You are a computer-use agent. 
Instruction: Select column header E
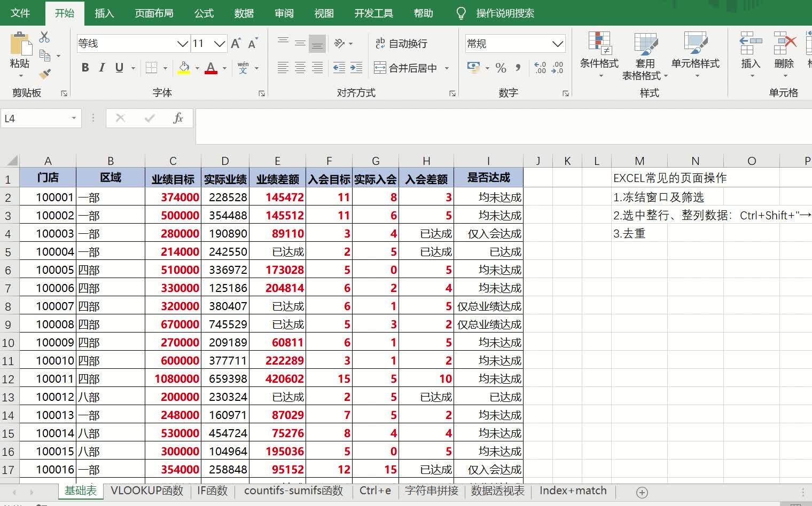[277, 161]
